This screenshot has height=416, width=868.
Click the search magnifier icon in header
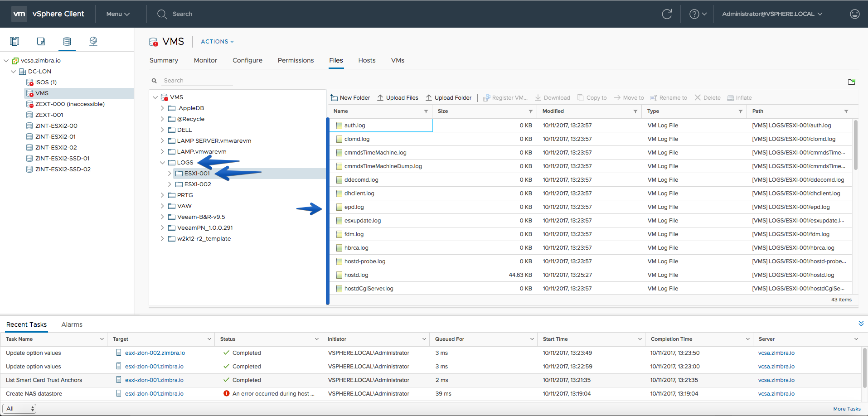pos(162,14)
